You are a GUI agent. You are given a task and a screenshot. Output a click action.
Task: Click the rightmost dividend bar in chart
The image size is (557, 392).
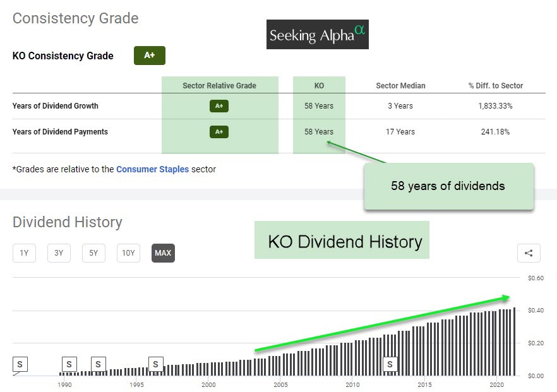[x=515, y=342]
